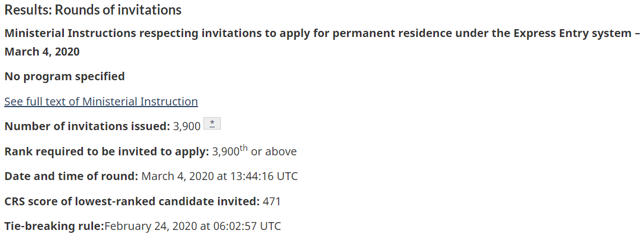Viewport: 644px width, 235px height.
Task: Click the 'February 24, 2020 at 06:02:57 UTC' value
Action: click(x=193, y=227)
